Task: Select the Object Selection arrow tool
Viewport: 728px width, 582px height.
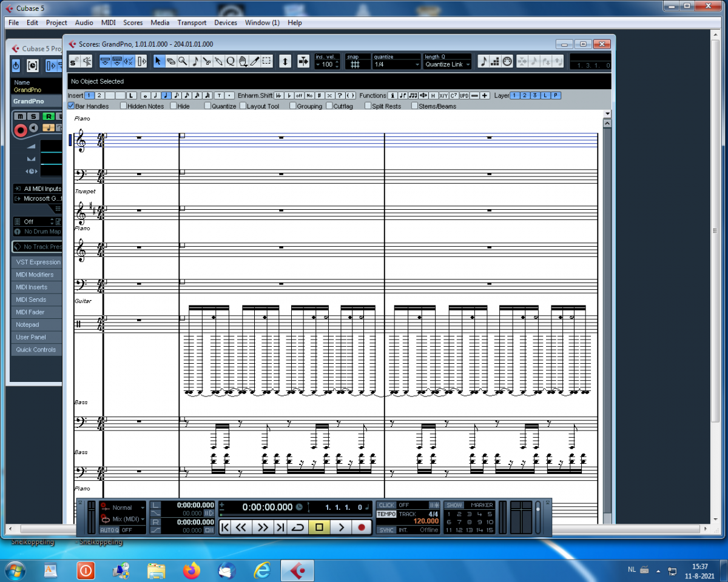Action: pos(158,61)
